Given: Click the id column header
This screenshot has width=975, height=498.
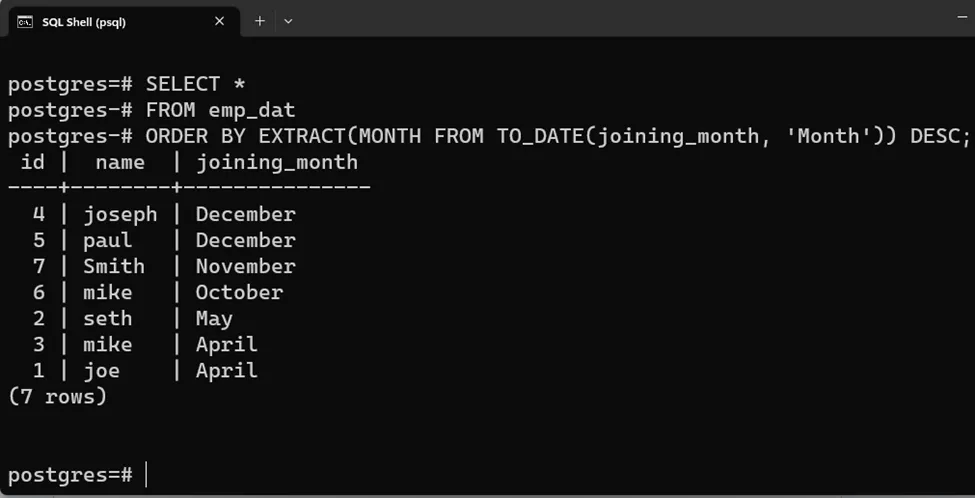Looking at the screenshot, I should [x=33, y=162].
